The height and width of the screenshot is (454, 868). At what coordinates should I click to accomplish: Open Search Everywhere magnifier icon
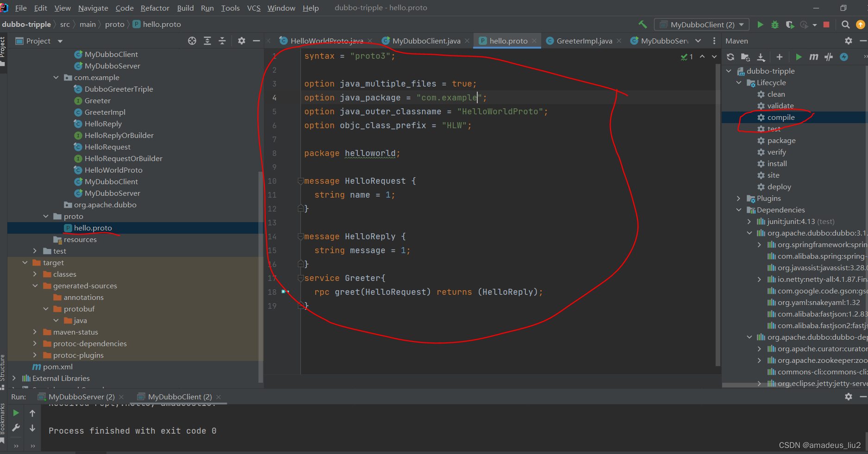tap(845, 25)
